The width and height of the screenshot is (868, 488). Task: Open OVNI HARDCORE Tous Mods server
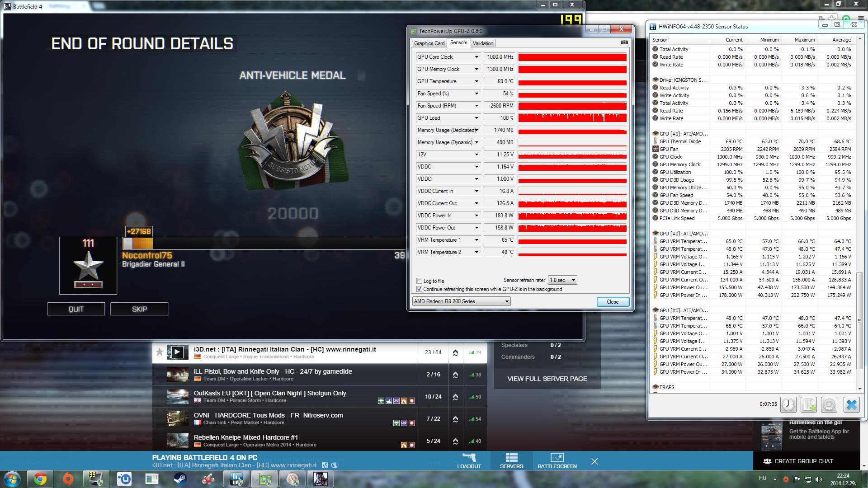pos(268,415)
